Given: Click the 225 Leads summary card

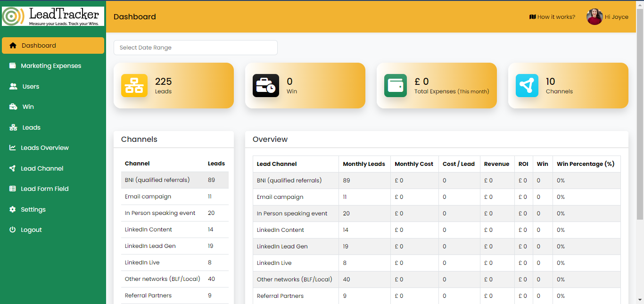Looking at the screenshot, I should tap(173, 86).
